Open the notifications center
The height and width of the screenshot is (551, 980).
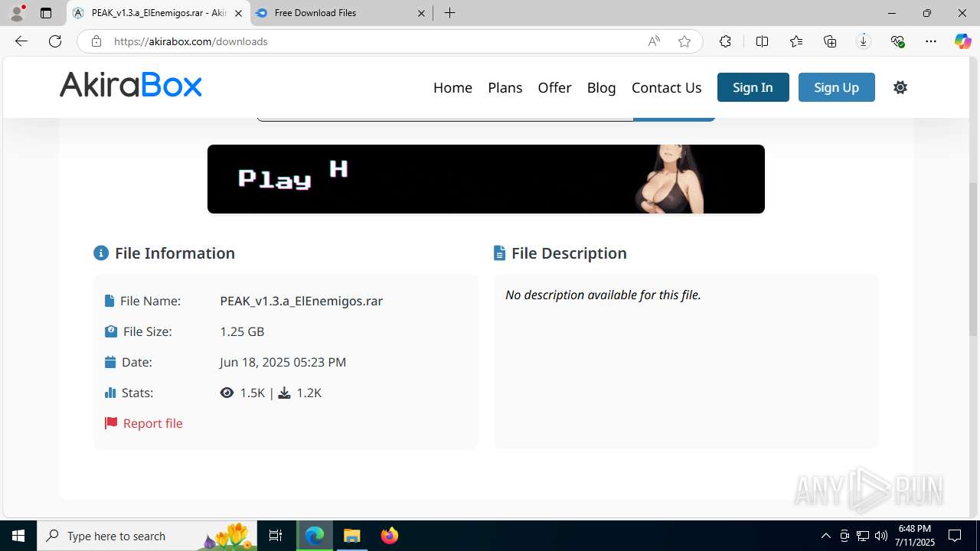(x=955, y=536)
